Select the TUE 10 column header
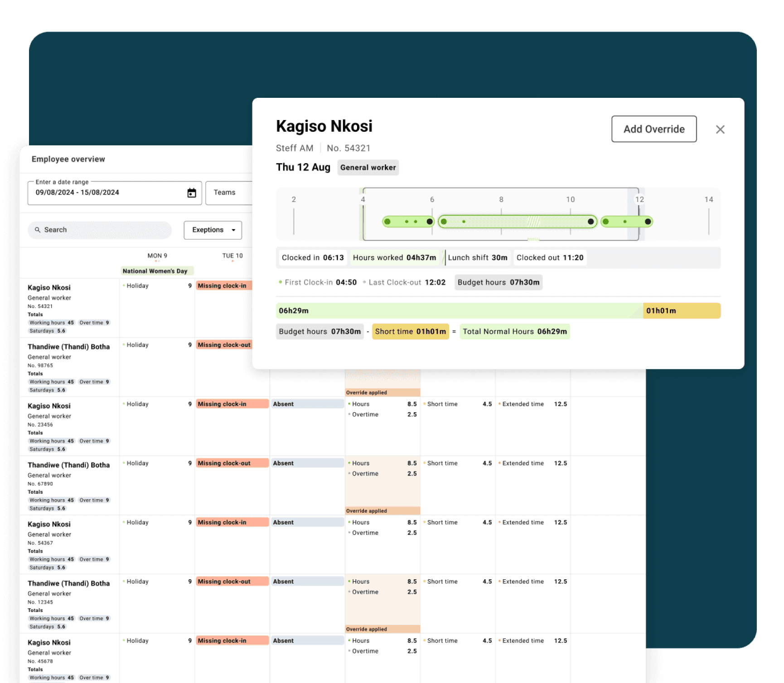Screen dimensions: 784x683 pos(232,255)
